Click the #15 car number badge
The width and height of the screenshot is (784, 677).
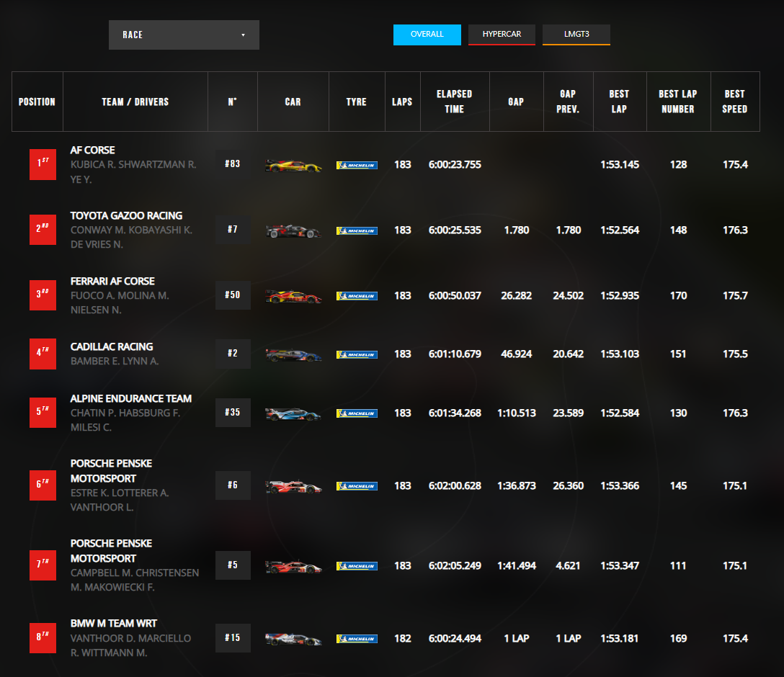coord(233,637)
